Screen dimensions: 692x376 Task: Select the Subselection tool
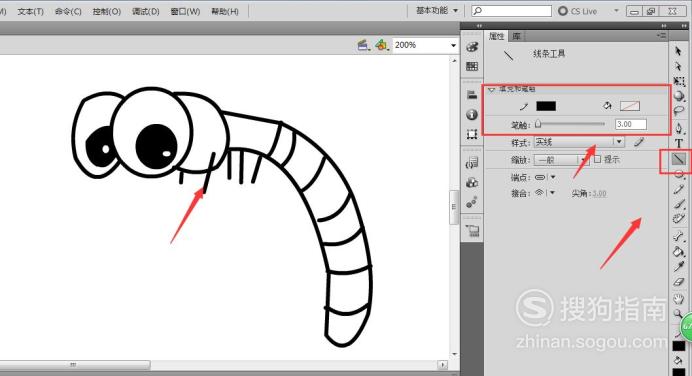[x=678, y=66]
